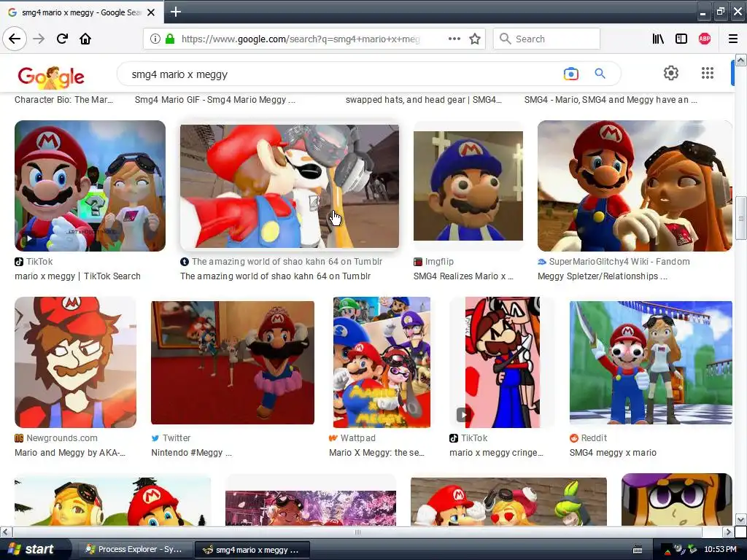Click the up arrow of vertical scrollbar
The height and width of the screenshot is (560, 747).
(x=740, y=60)
